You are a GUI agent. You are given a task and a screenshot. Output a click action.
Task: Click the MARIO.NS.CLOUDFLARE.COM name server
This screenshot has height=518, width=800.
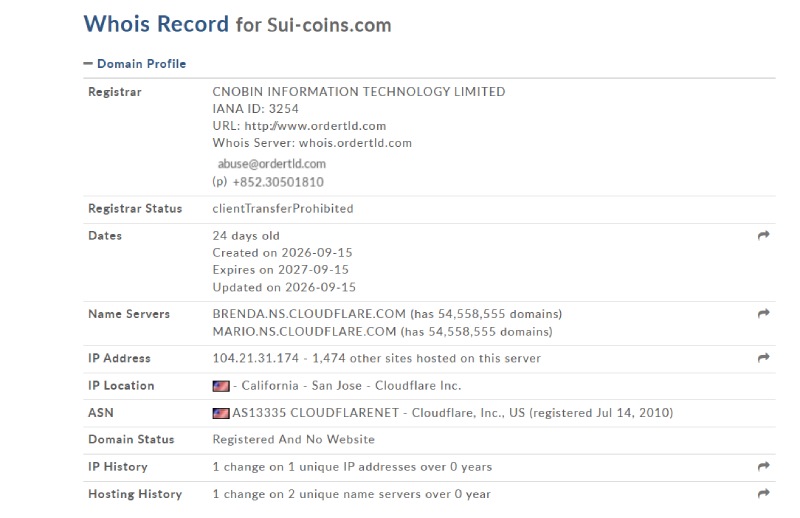click(x=305, y=332)
